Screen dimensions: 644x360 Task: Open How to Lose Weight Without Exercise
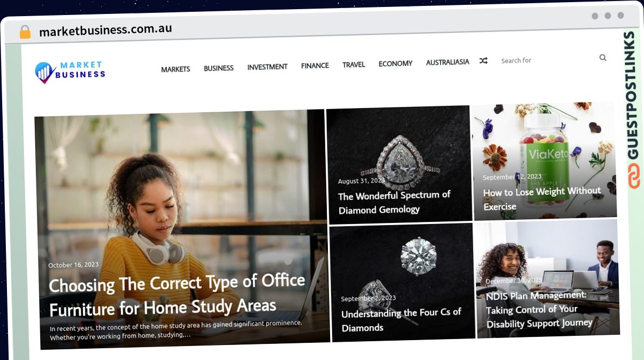coord(542,198)
